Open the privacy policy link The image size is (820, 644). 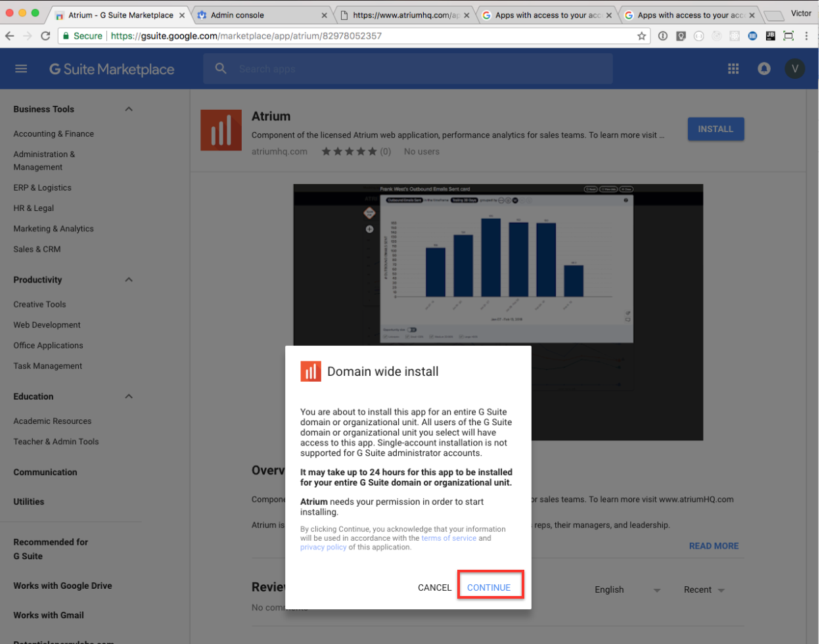pyautogui.click(x=323, y=547)
